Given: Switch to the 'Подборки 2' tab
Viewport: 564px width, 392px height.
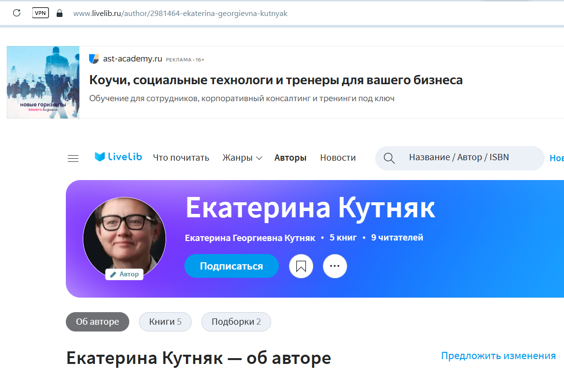Looking at the screenshot, I should click(236, 322).
